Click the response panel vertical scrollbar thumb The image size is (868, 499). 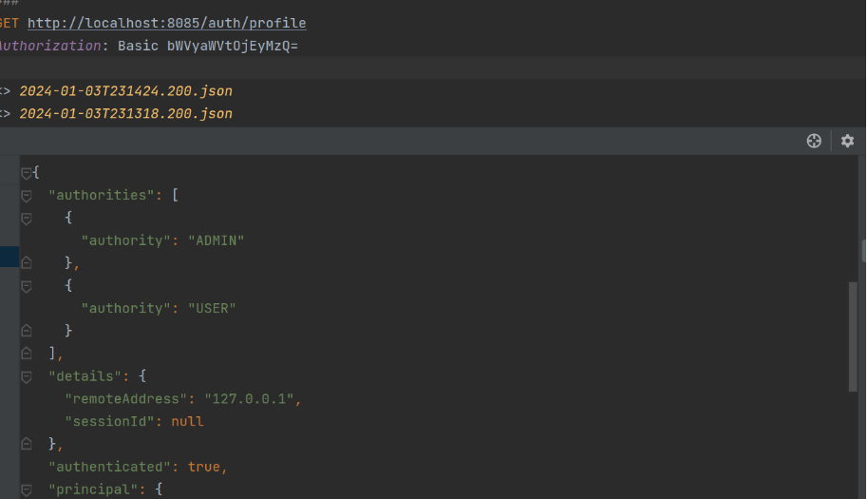tap(853, 336)
